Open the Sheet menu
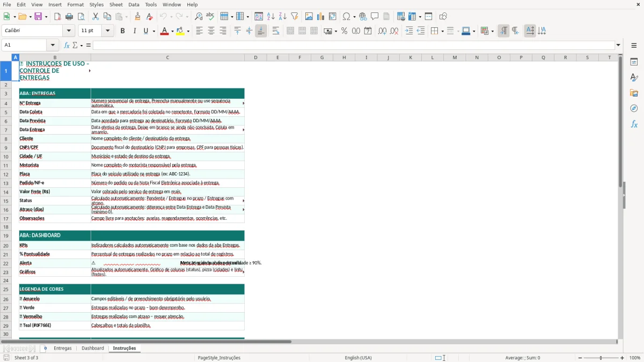This screenshot has width=644, height=362. (116, 4)
